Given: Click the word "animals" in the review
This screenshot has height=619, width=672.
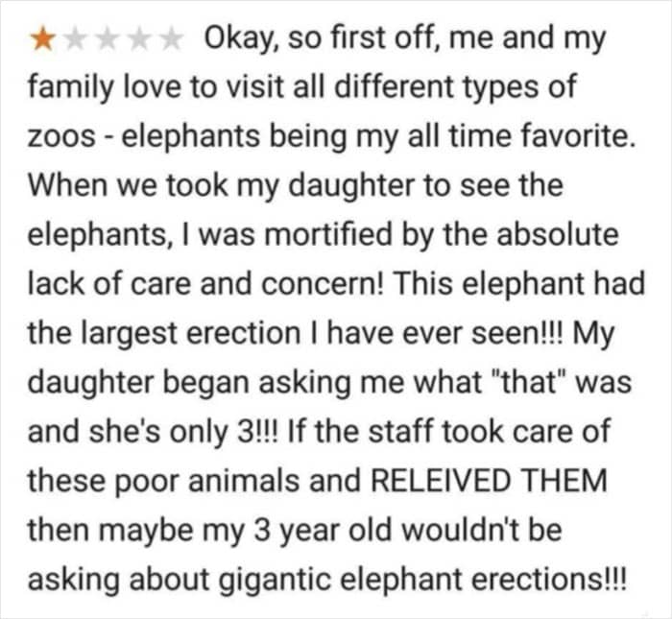Looking at the screenshot, I should tap(244, 481).
